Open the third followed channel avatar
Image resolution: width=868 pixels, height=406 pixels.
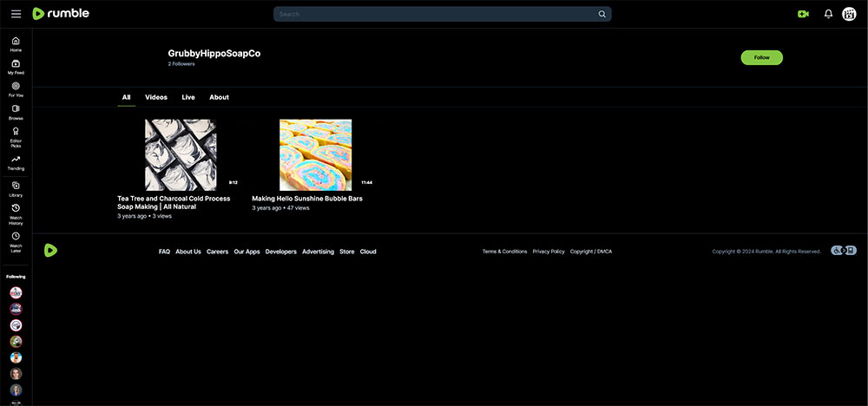(16, 325)
